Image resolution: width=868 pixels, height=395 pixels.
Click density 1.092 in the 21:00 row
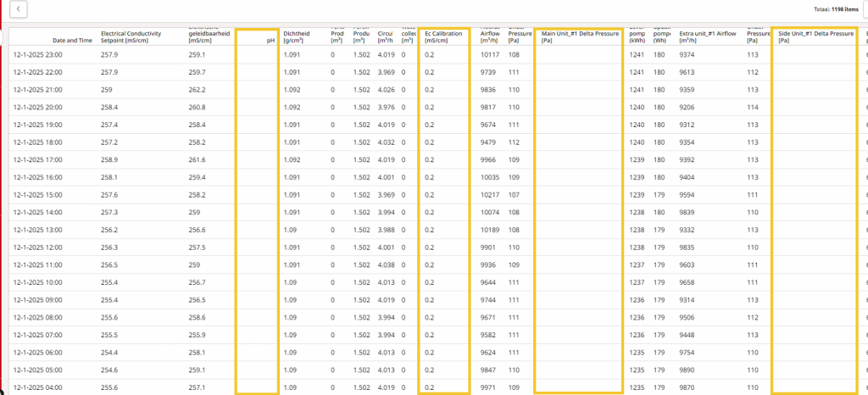(x=292, y=90)
